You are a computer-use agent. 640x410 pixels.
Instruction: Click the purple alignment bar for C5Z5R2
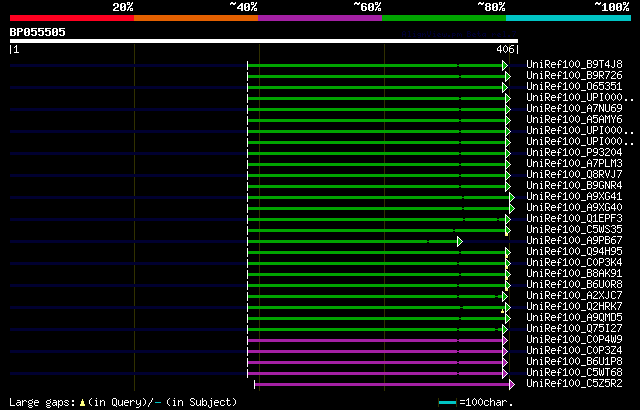[x=382, y=384]
